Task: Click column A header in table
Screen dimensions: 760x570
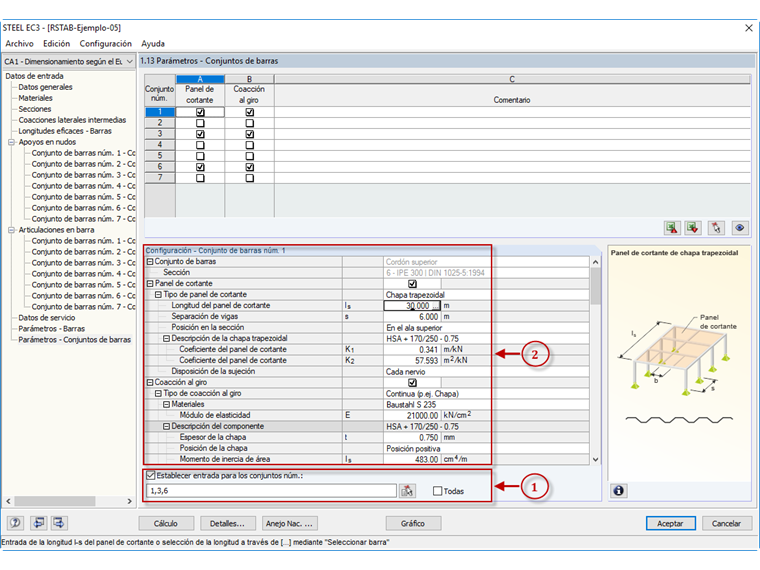Action: (x=200, y=79)
